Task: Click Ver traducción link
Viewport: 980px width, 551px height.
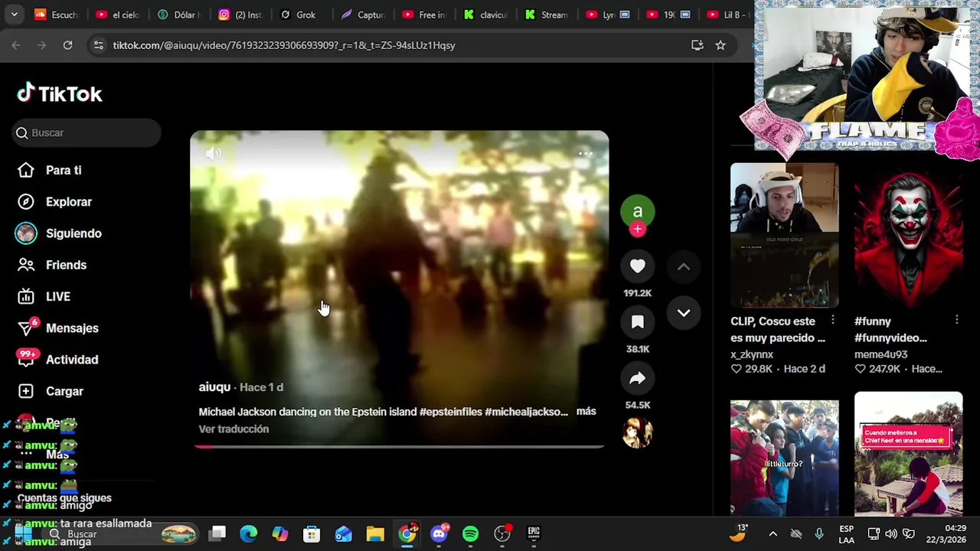Action: [234, 429]
